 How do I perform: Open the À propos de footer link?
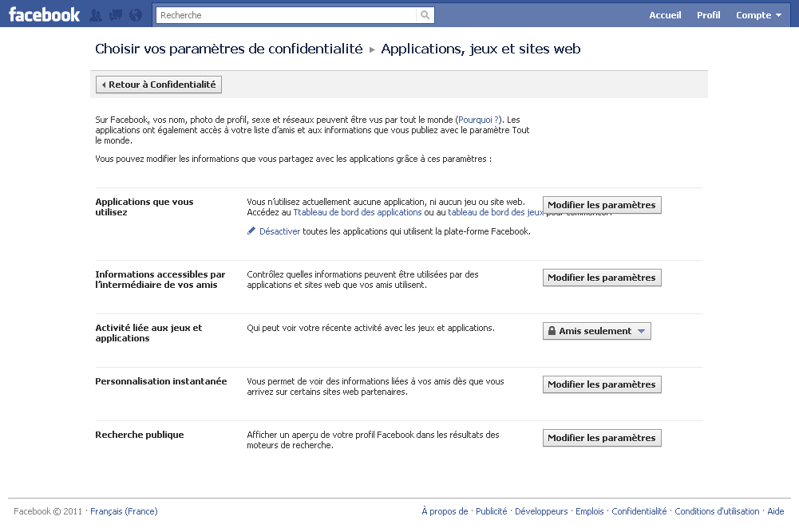[445, 511]
